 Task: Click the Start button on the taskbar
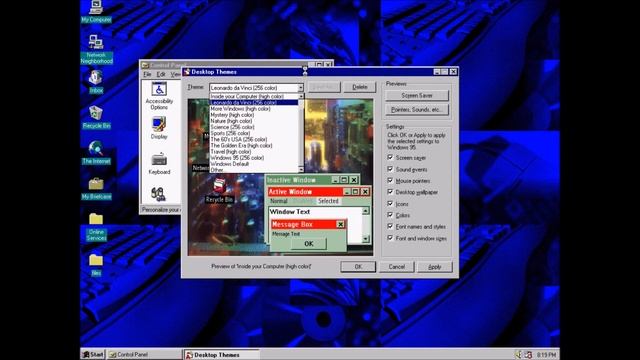[93, 354]
